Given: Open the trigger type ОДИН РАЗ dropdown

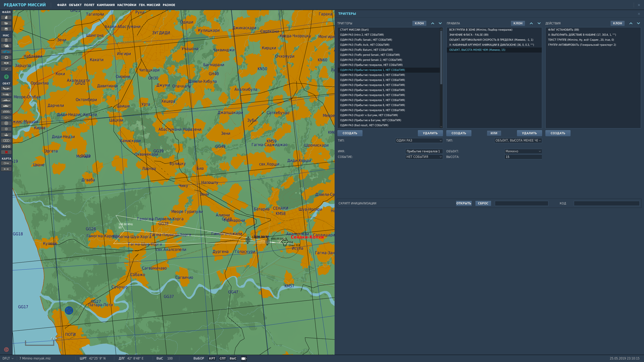Looking at the screenshot, I should (419, 141).
